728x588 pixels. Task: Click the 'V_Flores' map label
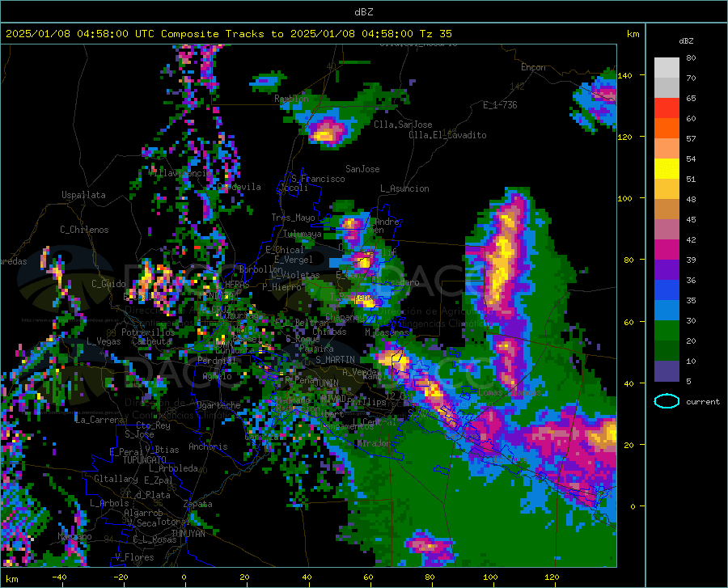(134, 557)
